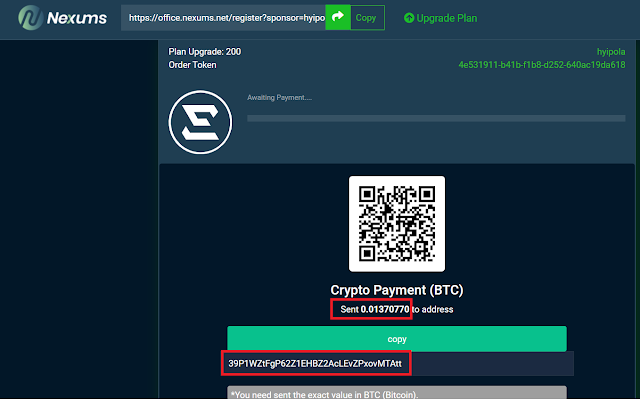Select the 0.01370770 BTC amount
Image resolution: width=640 pixels, height=400 pixels.
tap(385, 309)
